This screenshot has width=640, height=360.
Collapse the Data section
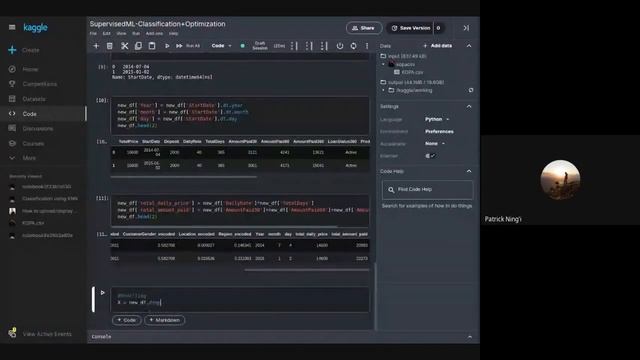[x=469, y=46]
